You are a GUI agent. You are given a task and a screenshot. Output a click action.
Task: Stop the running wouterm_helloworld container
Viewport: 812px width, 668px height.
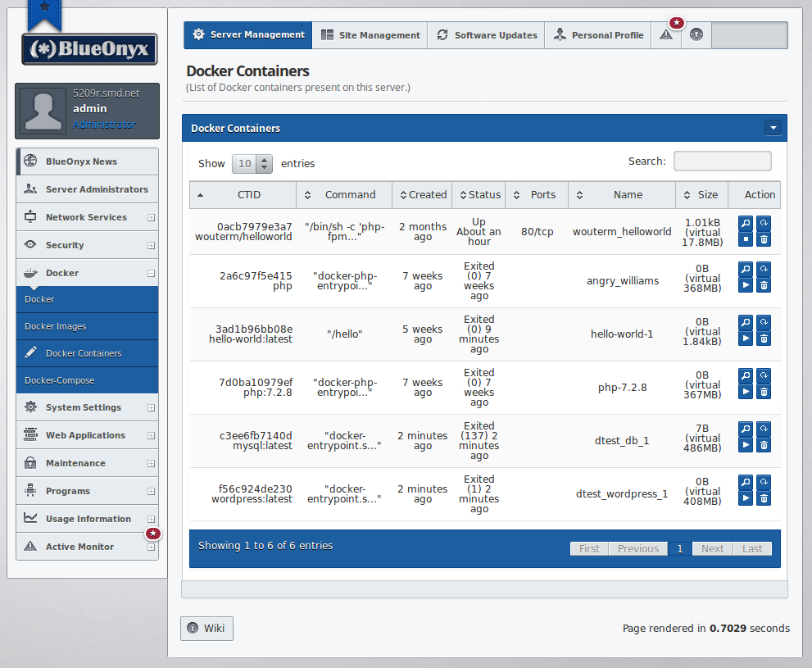pos(745,239)
